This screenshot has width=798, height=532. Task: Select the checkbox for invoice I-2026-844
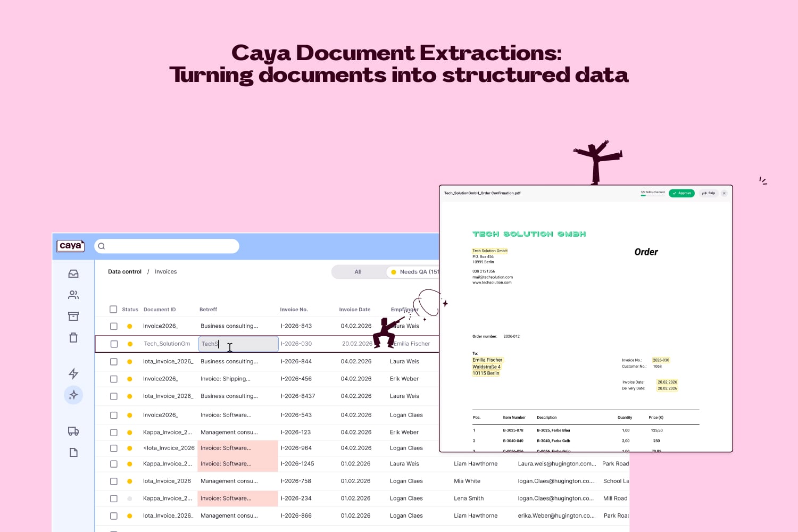tap(113, 362)
